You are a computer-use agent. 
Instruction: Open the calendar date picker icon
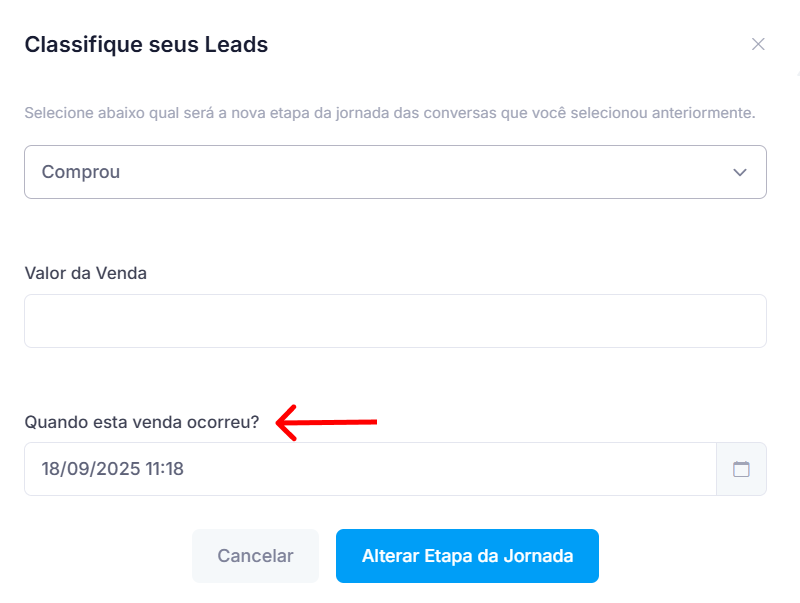(x=741, y=469)
